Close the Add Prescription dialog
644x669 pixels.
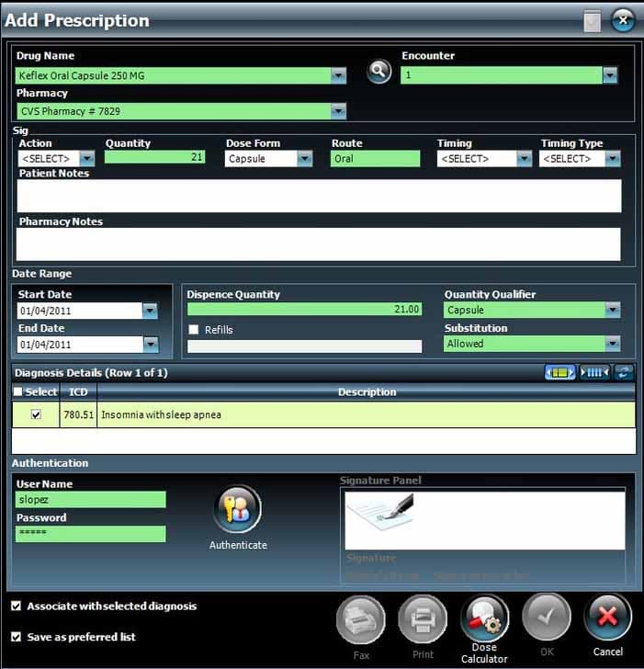(623, 20)
